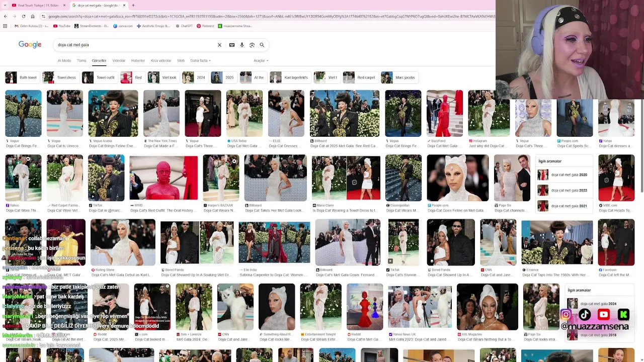
Task: Switch to Kısa videolar tab
Action: [161, 60]
